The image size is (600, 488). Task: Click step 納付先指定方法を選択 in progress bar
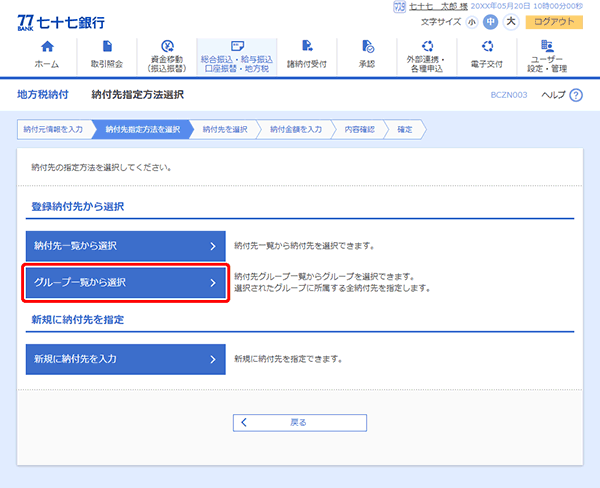[142, 129]
